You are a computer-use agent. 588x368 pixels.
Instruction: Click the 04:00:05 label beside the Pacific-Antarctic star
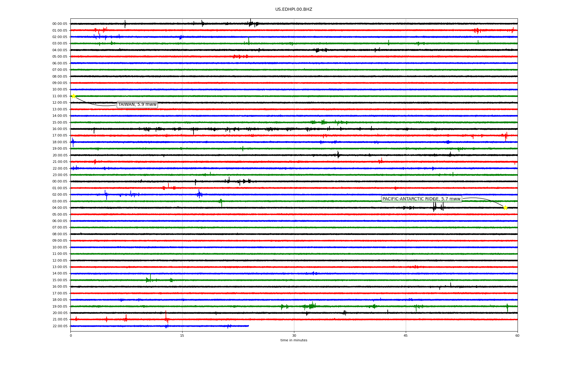click(60, 208)
